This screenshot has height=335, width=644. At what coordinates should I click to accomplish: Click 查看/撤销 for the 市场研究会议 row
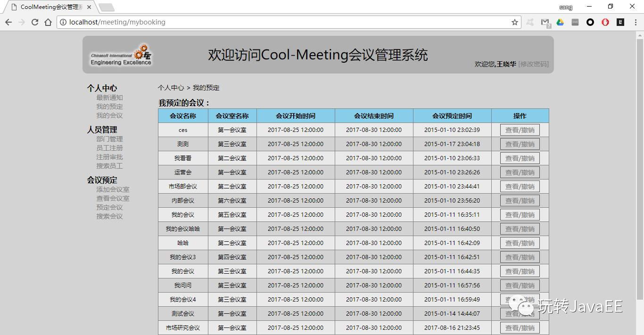pyautogui.click(x=520, y=328)
